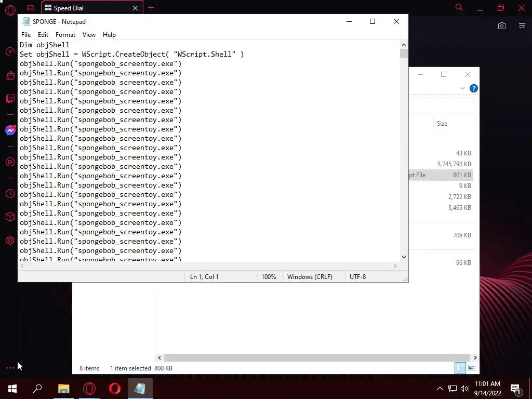The height and width of the screenshot is (399, 532).
Task: Open Notepad Help menu
Action: [109, 35]
